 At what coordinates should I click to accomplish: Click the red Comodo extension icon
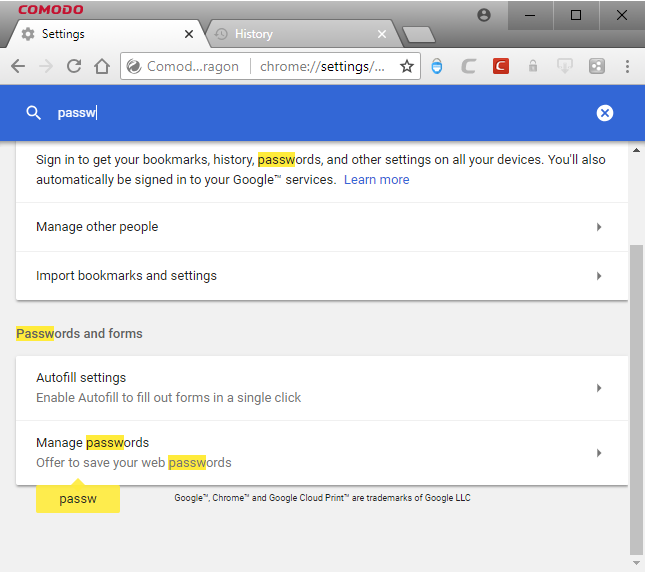click(501, 66)
